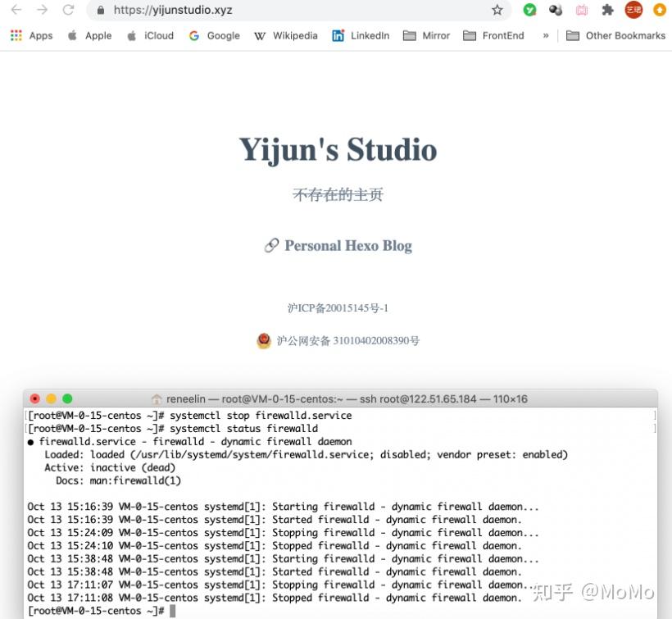Click the green shield extension icon
Viewport: 672px width, 619px height.
coord(529,11)
